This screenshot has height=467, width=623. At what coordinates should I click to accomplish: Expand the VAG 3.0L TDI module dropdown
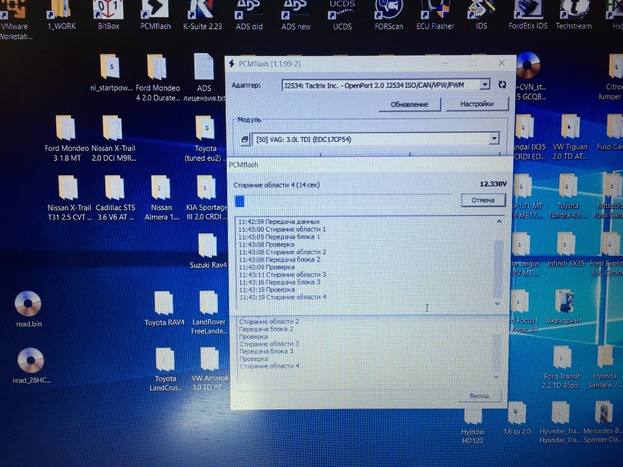[494, 139]
